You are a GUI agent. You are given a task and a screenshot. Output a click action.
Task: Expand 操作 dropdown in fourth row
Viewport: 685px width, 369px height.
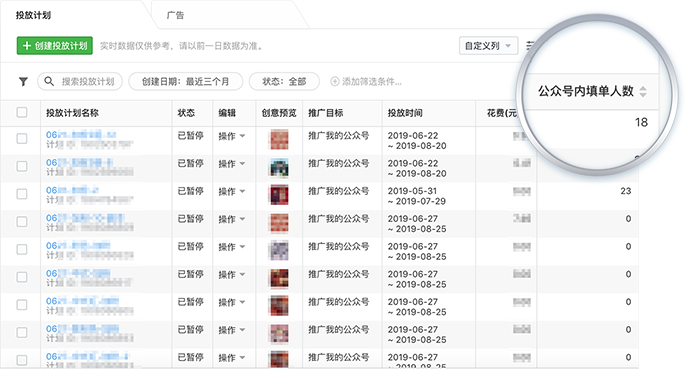pyautogui.click(x=232, y=219)
